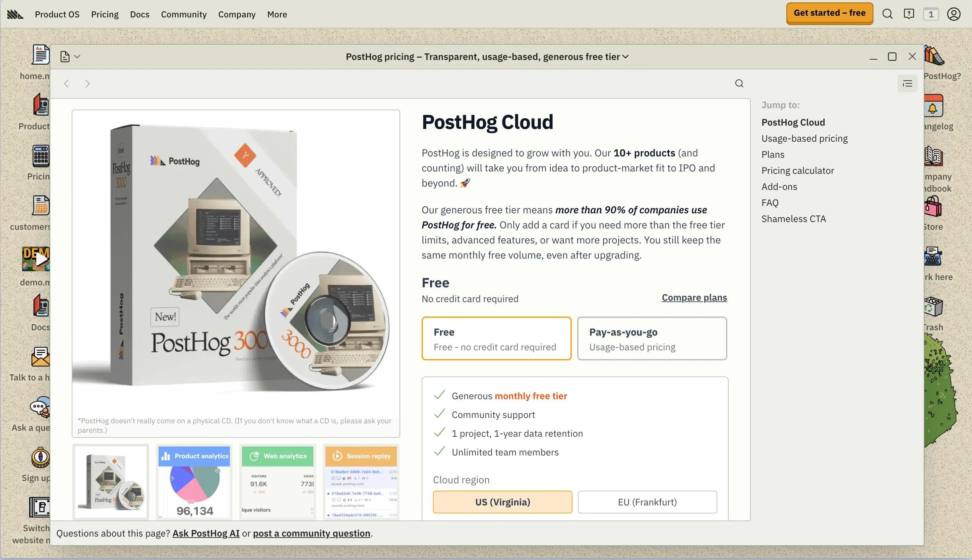The height and width of the screenshot is (560, 972).
Task: Open the Community menu
Action: [184, 14]
